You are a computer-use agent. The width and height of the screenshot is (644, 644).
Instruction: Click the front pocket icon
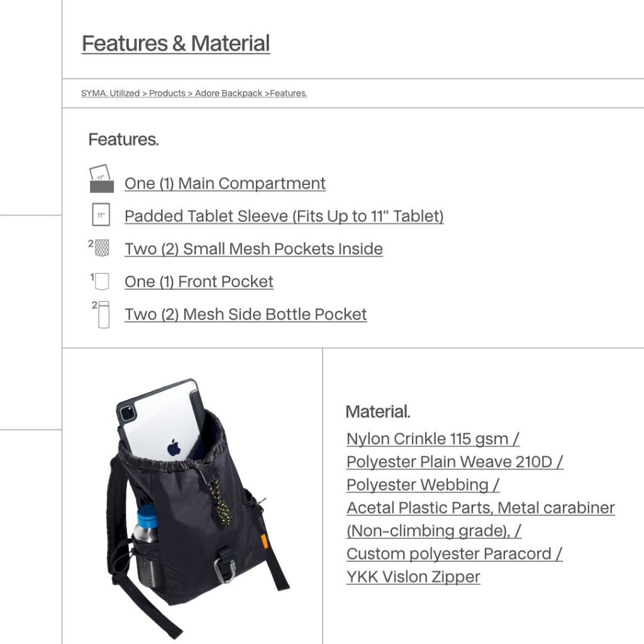pos(101,280)
